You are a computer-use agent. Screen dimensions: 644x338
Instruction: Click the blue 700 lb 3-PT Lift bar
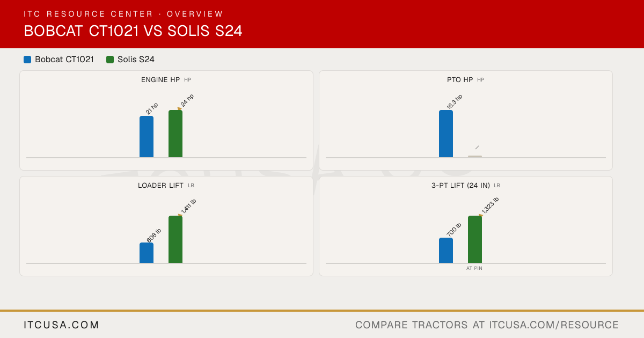point(446,251)
